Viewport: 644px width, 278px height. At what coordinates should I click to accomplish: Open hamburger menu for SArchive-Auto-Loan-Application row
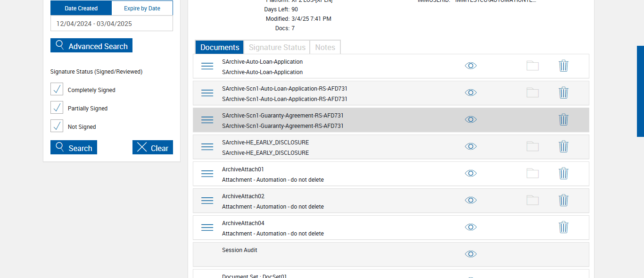(x=207, y=66)
